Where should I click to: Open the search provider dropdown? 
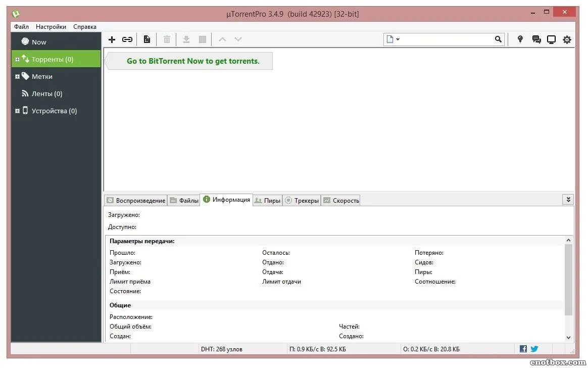(393, 39)
